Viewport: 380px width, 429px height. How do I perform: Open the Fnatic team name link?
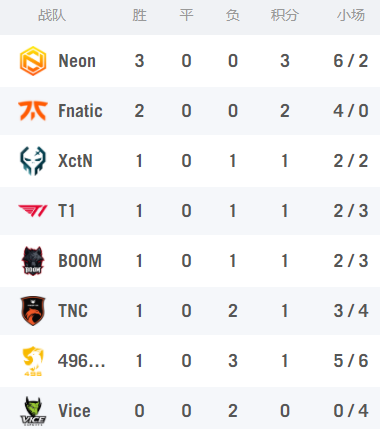click(80, 111)
